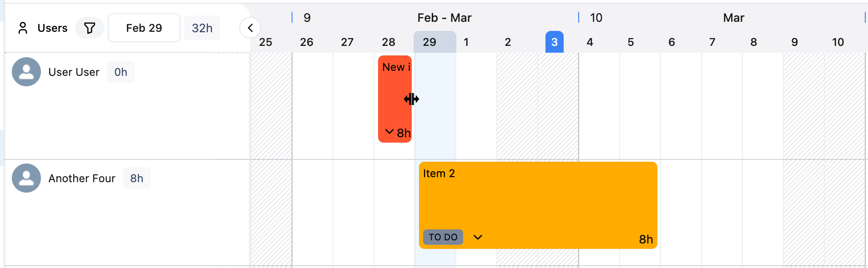The height and width of the screenshot is (268, 868).
Task: Click the Feb 29 date button
Action: click(144, 28)
